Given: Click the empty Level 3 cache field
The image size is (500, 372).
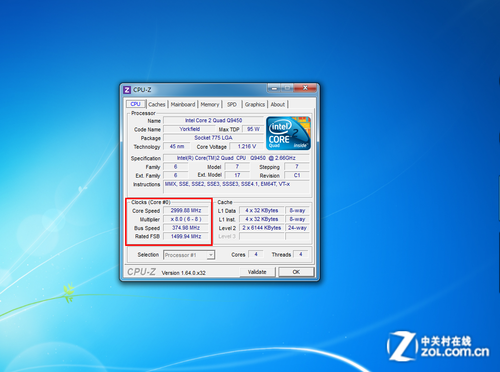Looking at the screenshot, I should pyautogui.click(x=262, y=236).
